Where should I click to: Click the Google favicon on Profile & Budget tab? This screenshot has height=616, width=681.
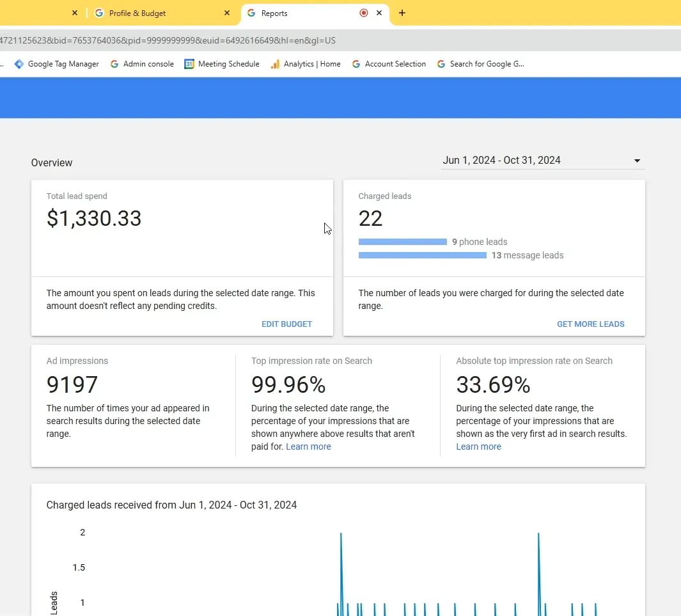(99, 13)
